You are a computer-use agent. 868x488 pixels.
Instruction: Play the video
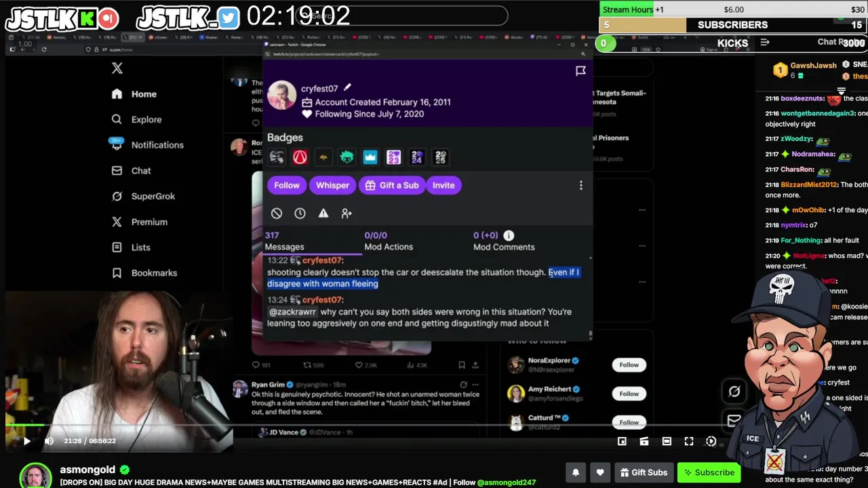pos(26,441)
